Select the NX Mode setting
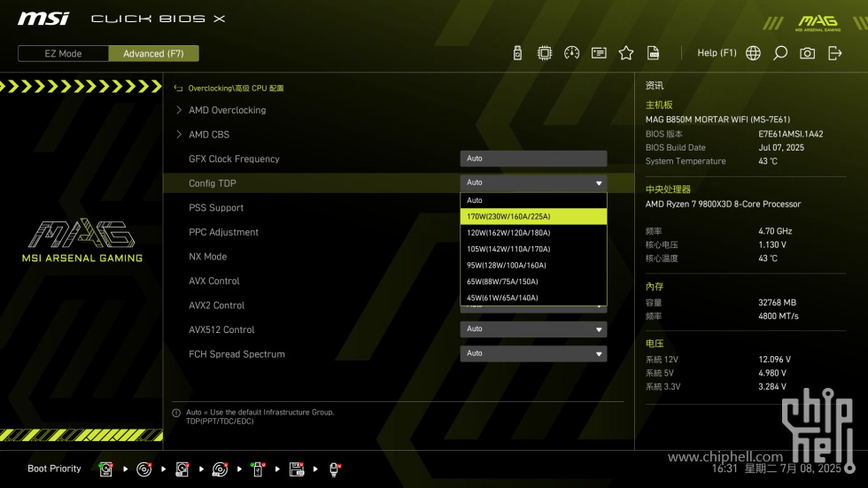The image size is (868, 488). 207,256
